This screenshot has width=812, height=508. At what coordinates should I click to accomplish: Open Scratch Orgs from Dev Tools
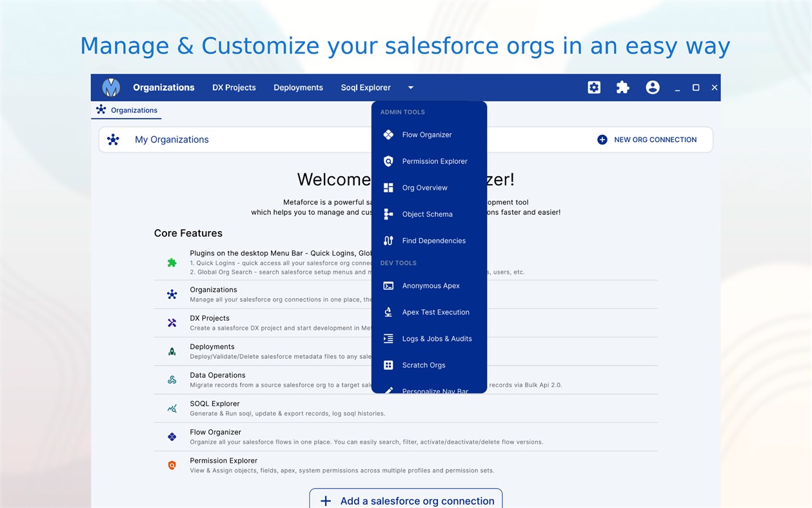[x=424, y=365]
